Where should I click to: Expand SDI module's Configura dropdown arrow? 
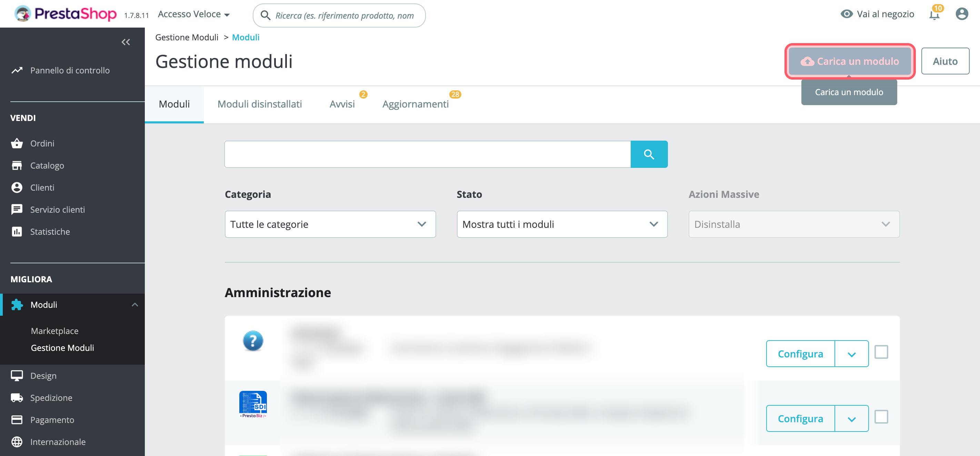851,419
